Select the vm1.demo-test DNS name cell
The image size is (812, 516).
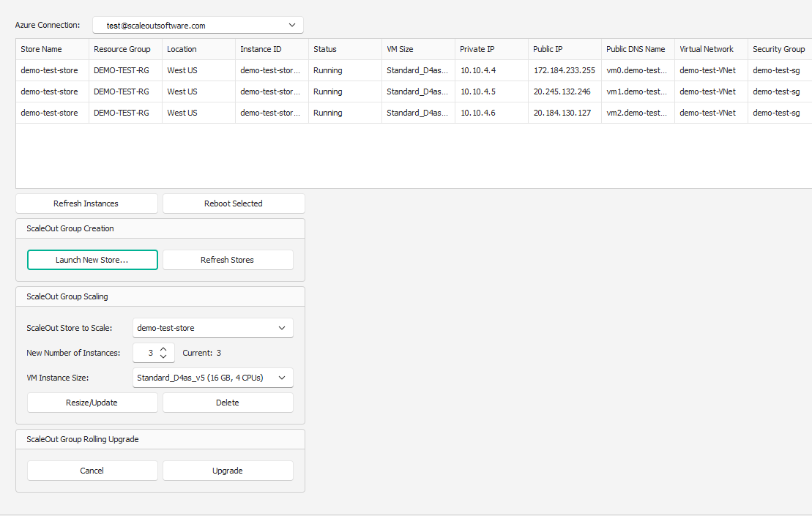click(637, 91)
